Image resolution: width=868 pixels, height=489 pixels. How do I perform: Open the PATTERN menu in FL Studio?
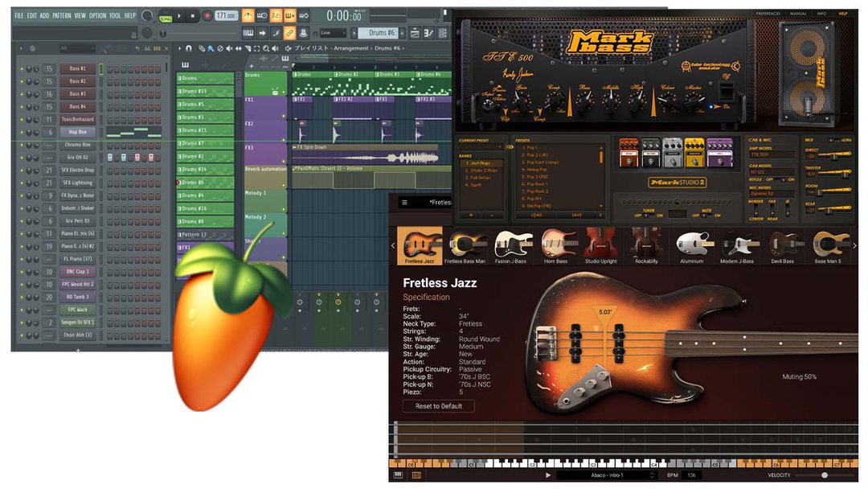[62, 15]
